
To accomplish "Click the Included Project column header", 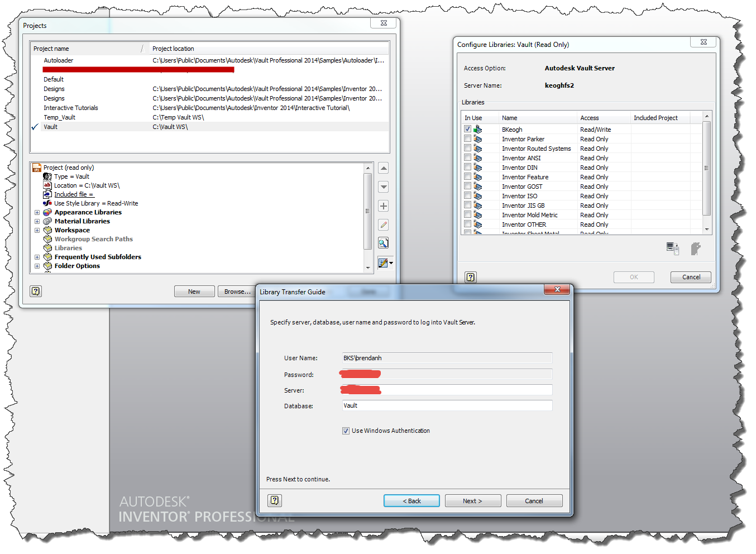I will tap(661, 118).
